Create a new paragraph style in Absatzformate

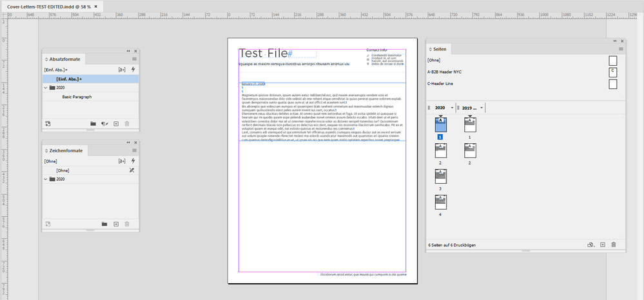click(116, 124)
